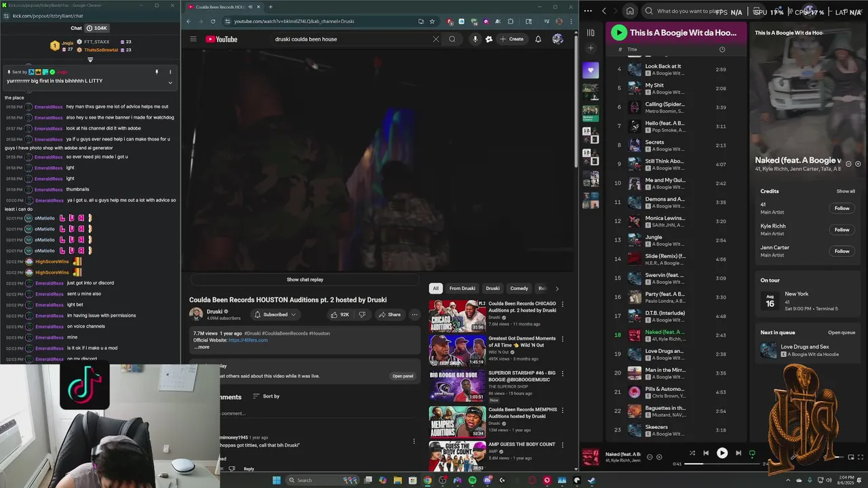Open options for MEMPHIS Auditions video
Screen dimensions: 868x488
(x=562, y=410)
